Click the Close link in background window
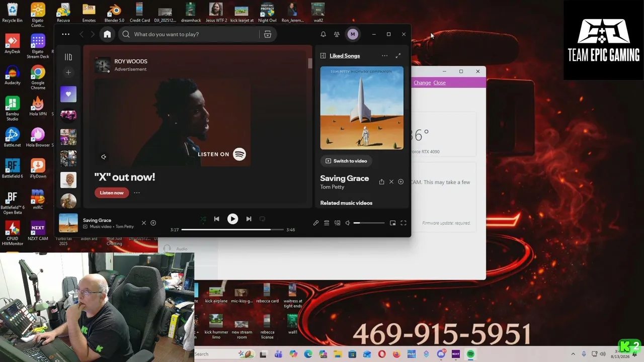Image resolution: width=644 pixels, height=362 pixels. click(x=439, y=83)
